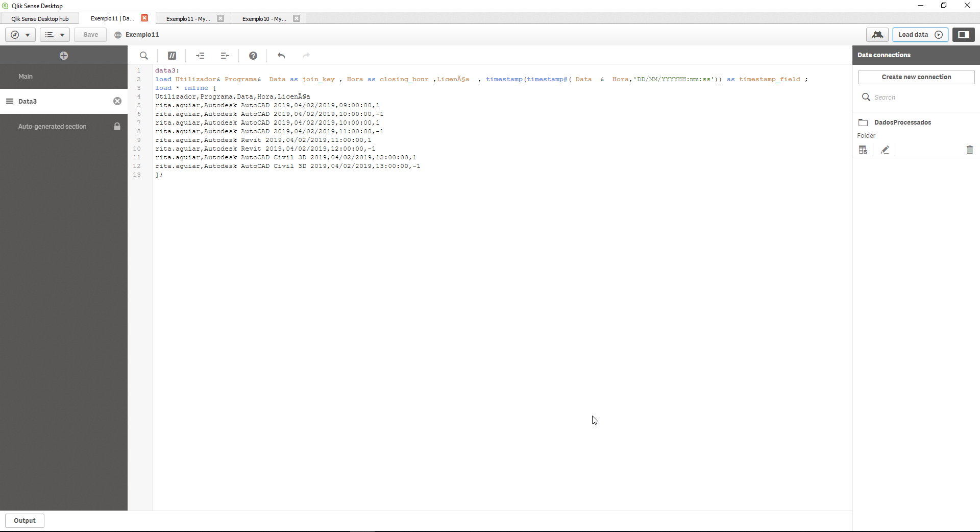Open the global list menu dropdown
980x532 pixels.
coord(55,35)
